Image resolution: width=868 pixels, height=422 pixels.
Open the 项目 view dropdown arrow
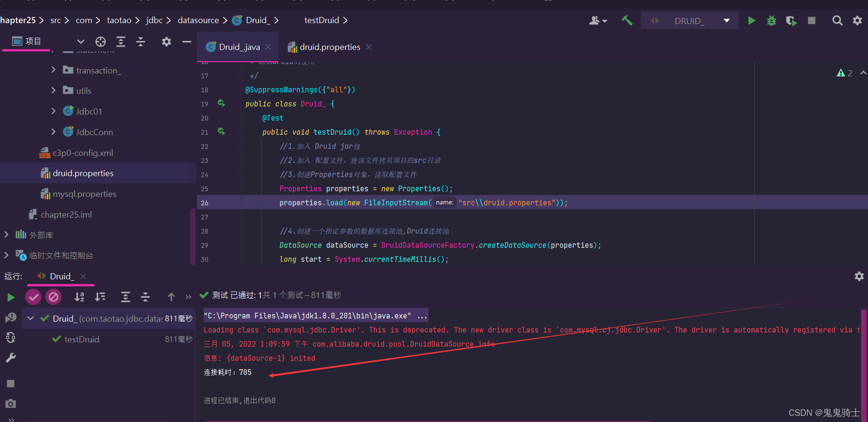81,41
